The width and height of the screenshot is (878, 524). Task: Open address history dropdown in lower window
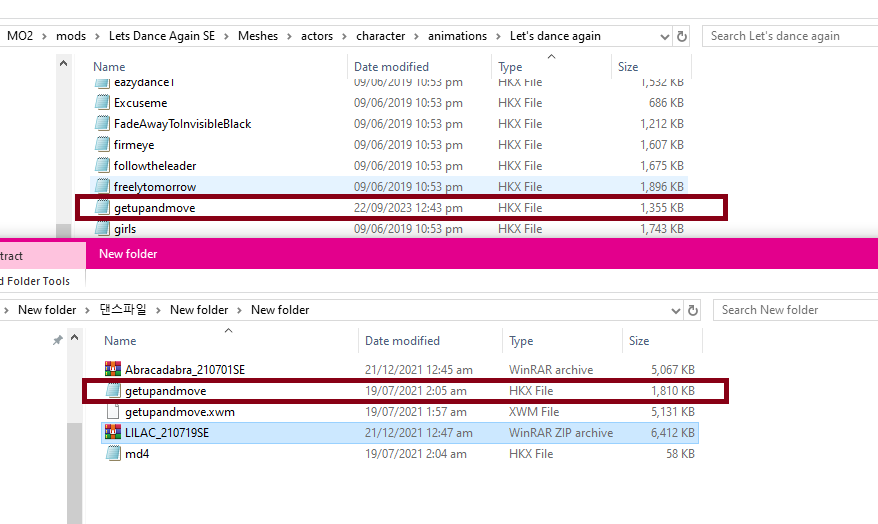click(676, 311)
